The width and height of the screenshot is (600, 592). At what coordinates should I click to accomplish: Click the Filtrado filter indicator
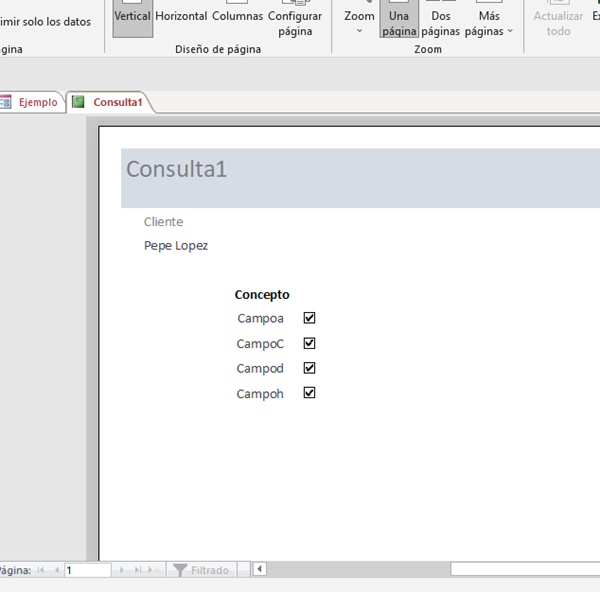(x=201, y=570)
